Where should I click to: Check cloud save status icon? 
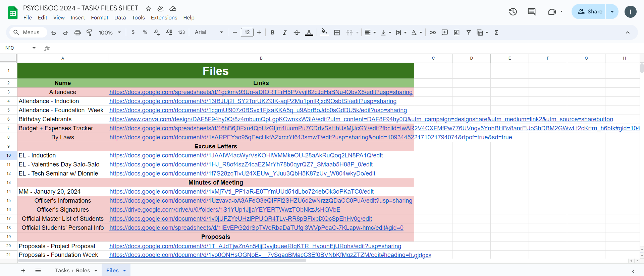[x=173, y=8]
